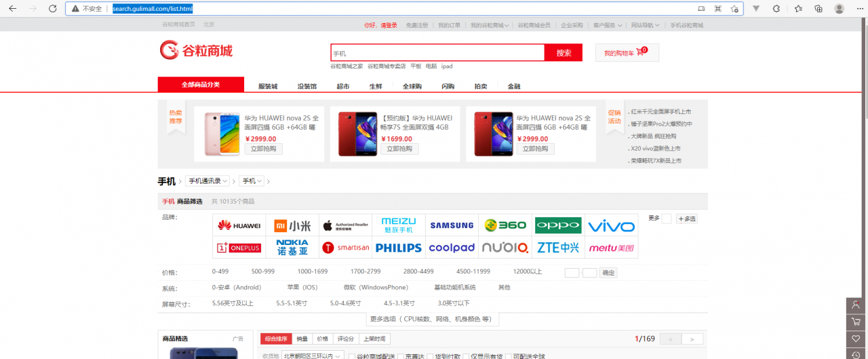Go to next results page arrow
Viewport: 868px width, 359px height.
692,339
